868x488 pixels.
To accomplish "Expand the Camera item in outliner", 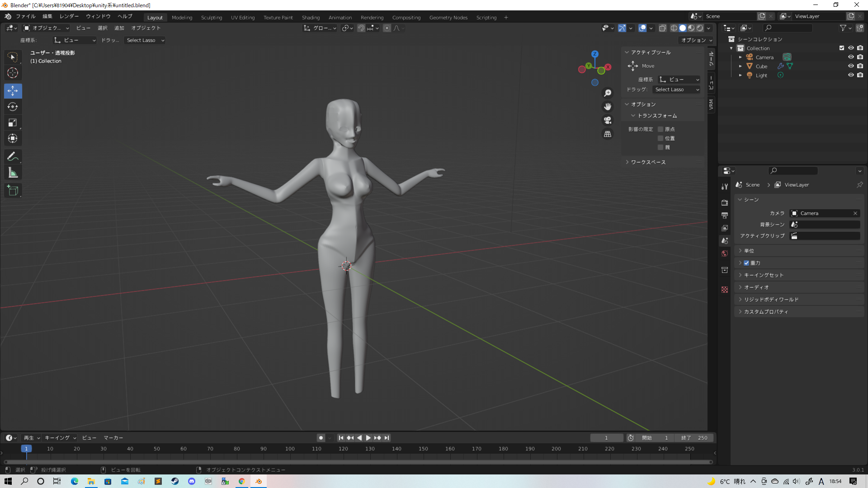I will click(741, 57).
